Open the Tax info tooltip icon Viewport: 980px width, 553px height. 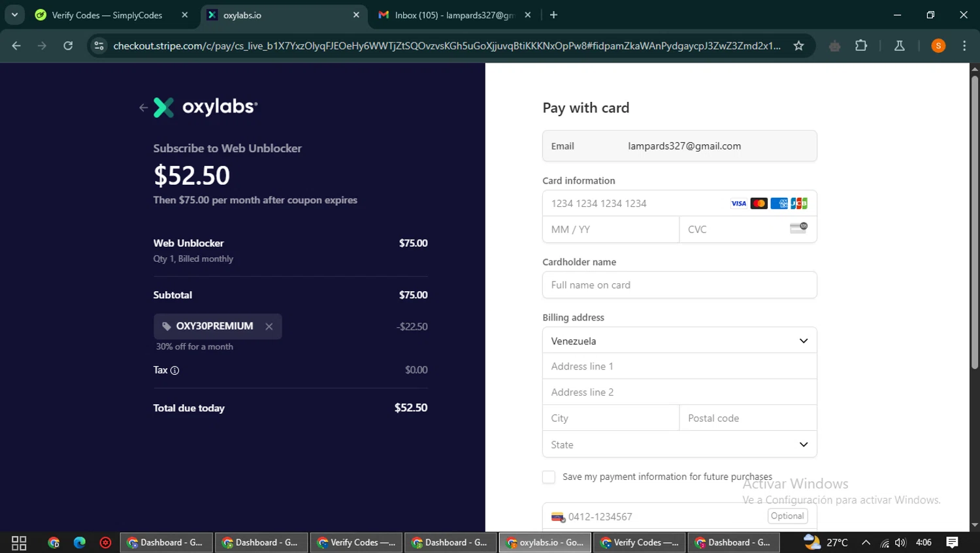click(175, 370)
